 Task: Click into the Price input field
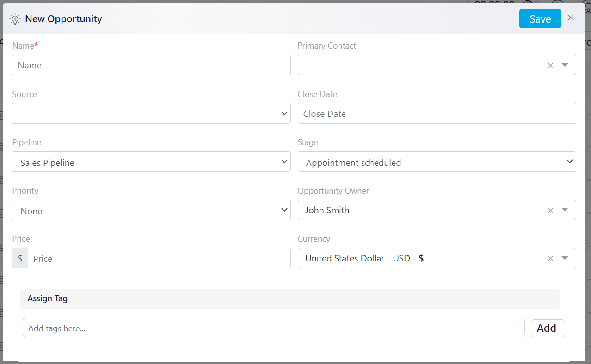tap(159, 258)
